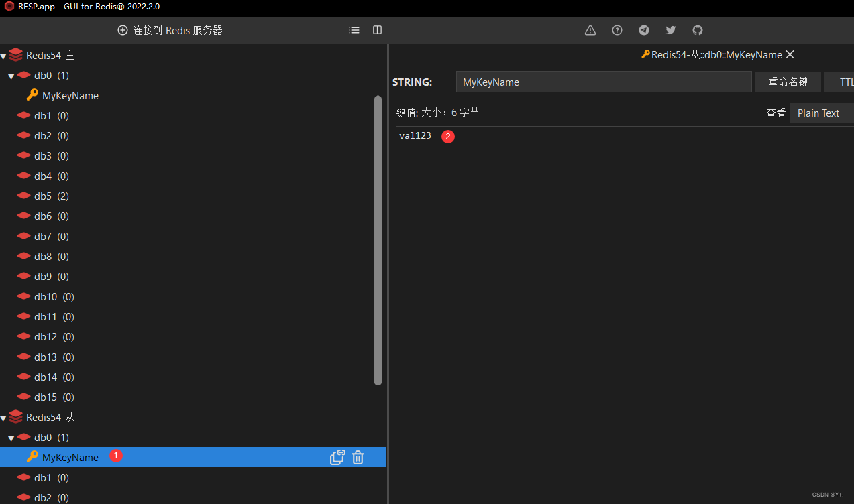Open the list view menu icon

point(354,30)
